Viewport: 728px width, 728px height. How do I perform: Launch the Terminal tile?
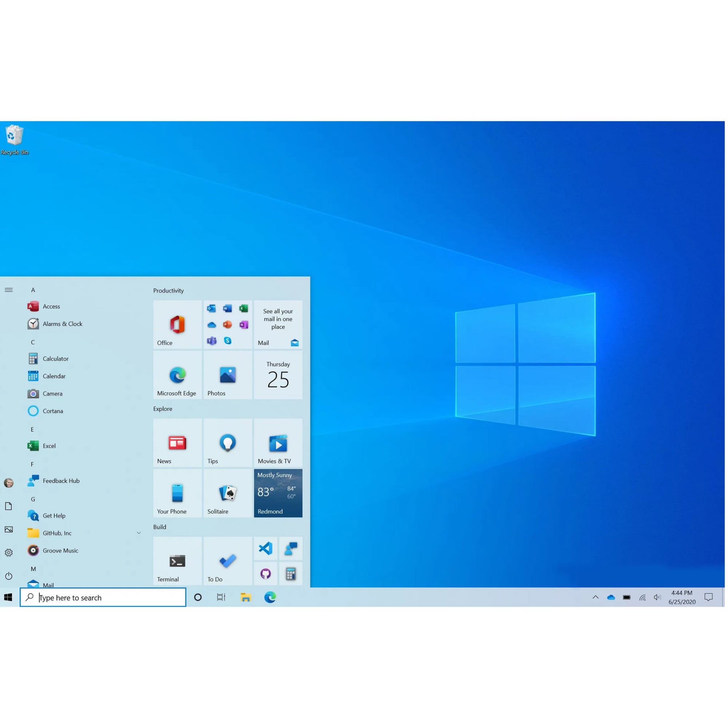[x=178, y=561]
